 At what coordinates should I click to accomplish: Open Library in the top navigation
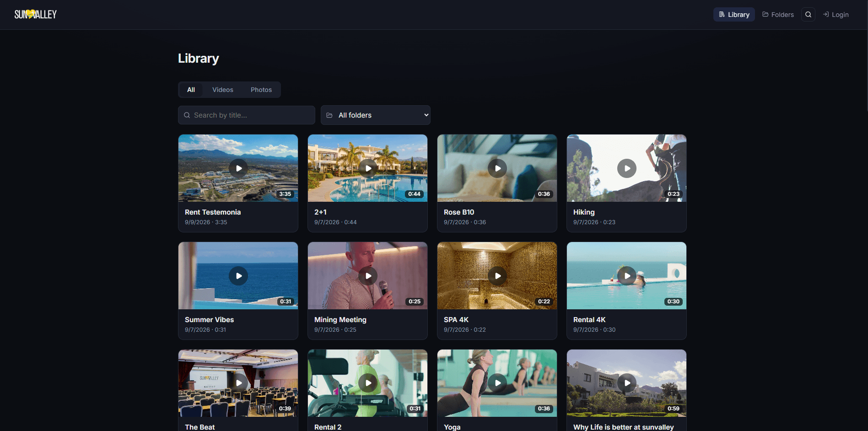pyautogui.click(x=734, y=15)
